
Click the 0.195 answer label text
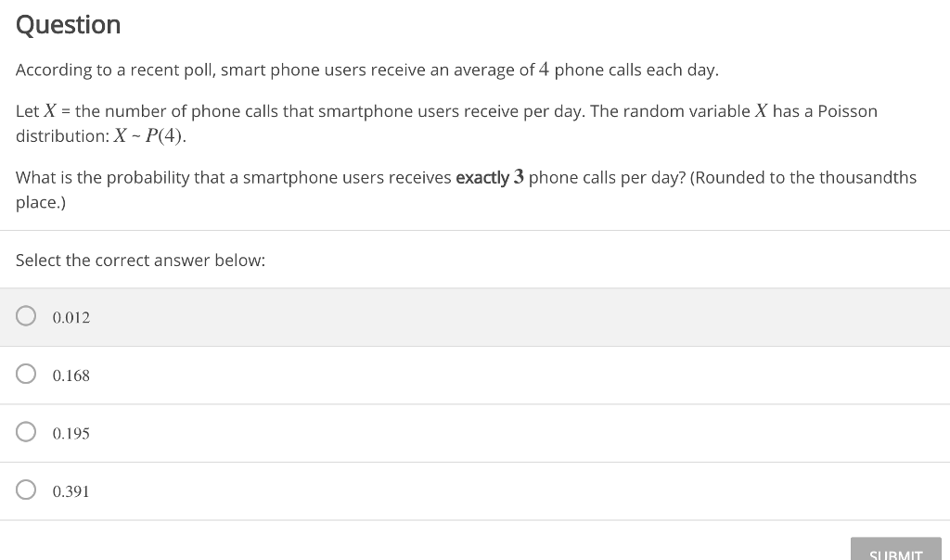point(71,433)
